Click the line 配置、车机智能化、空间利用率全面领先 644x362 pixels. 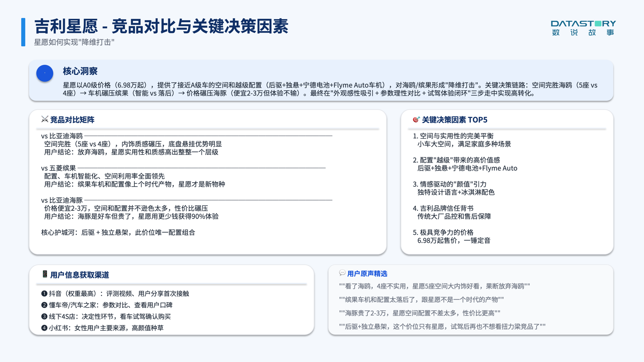pos(104,176)
